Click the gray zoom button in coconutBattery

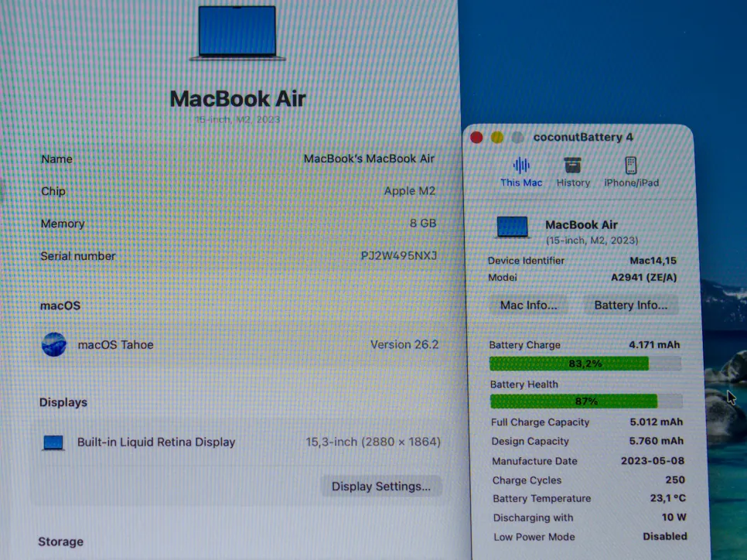(x=517, y=138)
